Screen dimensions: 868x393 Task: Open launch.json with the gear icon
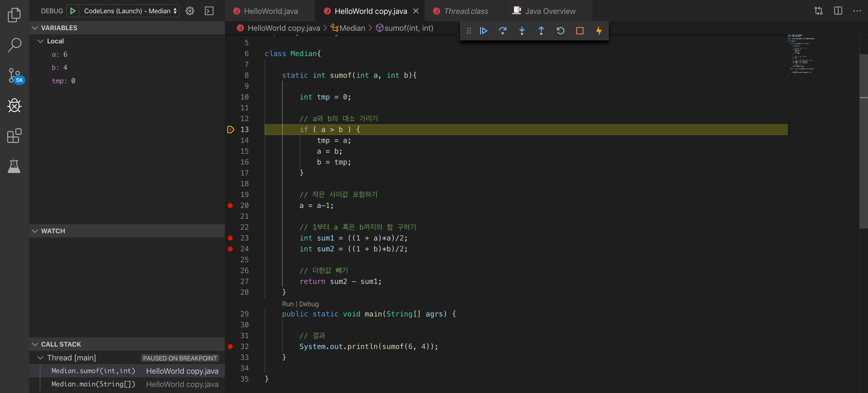click(190, 11)
